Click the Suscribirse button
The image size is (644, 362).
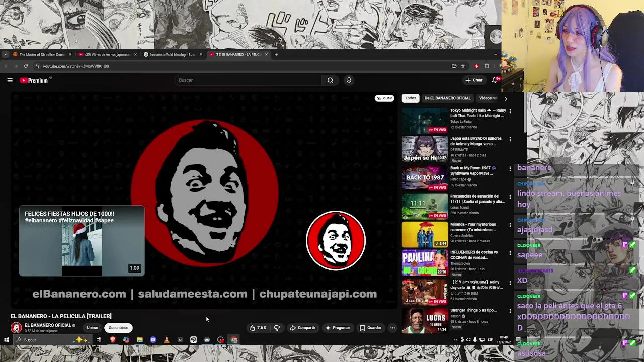pyautogui.click(x=118, y=328)
